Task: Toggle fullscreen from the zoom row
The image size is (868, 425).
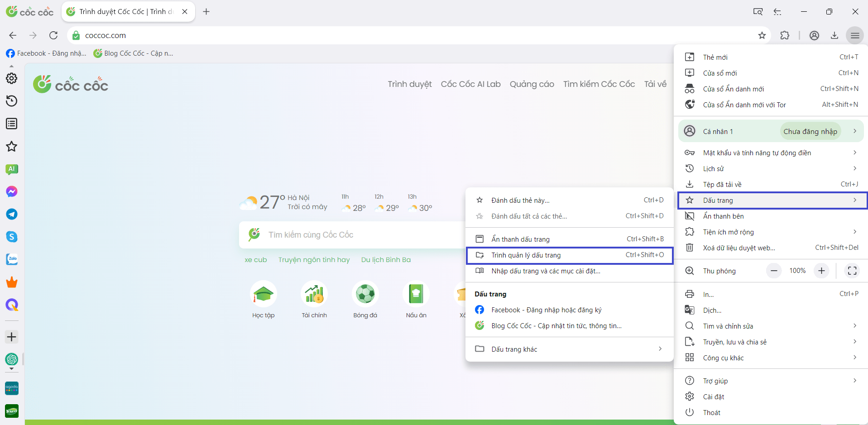Action: pos(852,271)
